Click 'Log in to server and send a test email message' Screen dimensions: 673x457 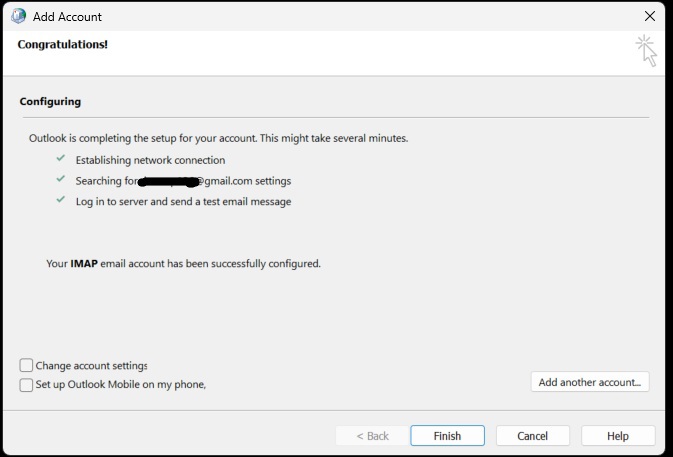[x=183, y=202]
